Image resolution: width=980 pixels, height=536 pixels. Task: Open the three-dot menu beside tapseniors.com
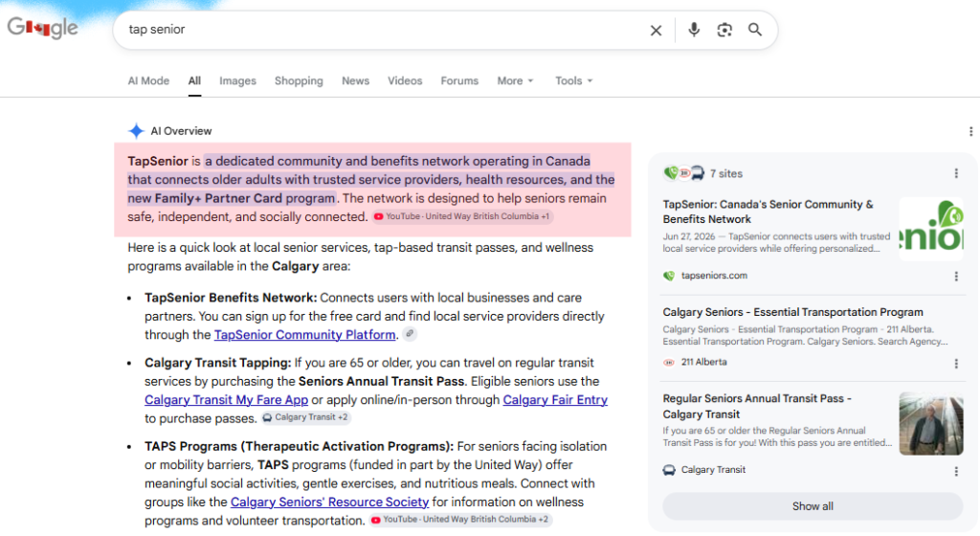tap(956, 276)
